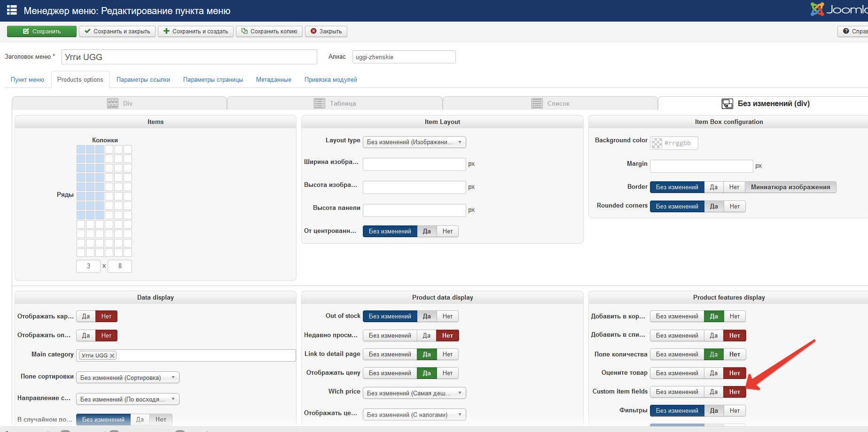Set Добавить в кор… to Нет
The width and height of the screenshot is (868, 432).
[x=735, y=316]
